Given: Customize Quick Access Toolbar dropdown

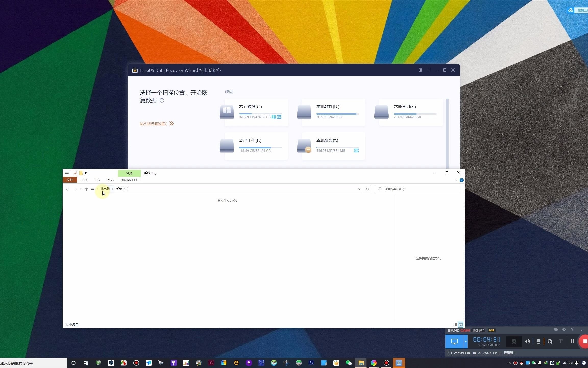Looking at the screenshot, I should (85, 173).
